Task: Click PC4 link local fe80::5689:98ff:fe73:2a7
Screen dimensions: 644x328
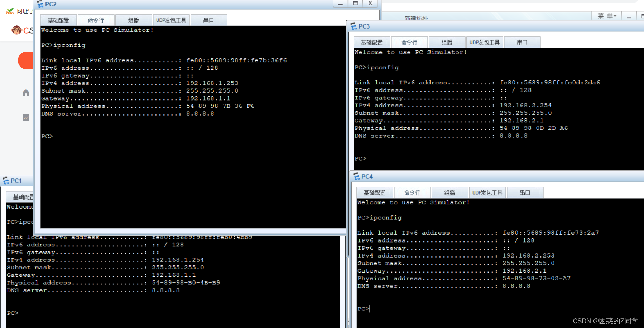Action: pyautogui.click(x=551, y=233)
